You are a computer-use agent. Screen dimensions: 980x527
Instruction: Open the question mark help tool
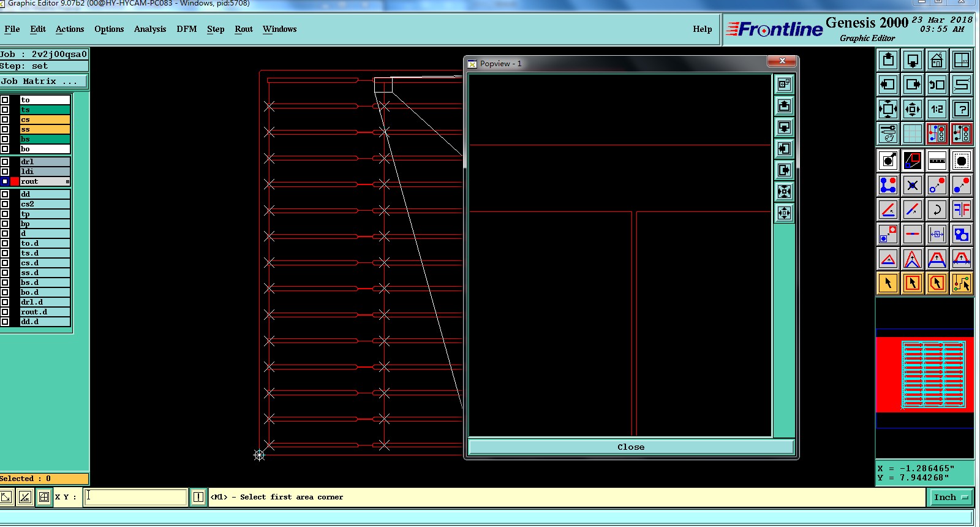coord(962,109)
